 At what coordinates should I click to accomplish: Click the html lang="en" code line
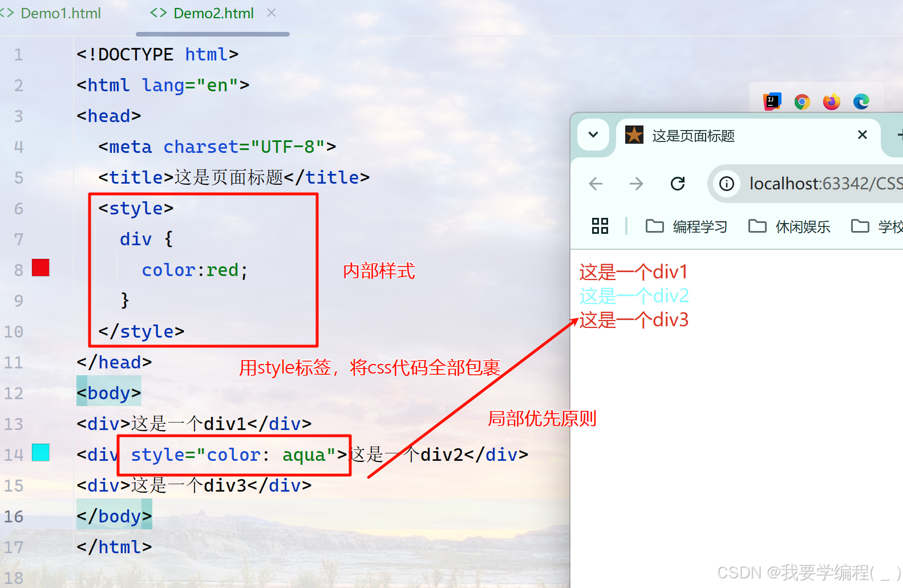tap(163, 86)
